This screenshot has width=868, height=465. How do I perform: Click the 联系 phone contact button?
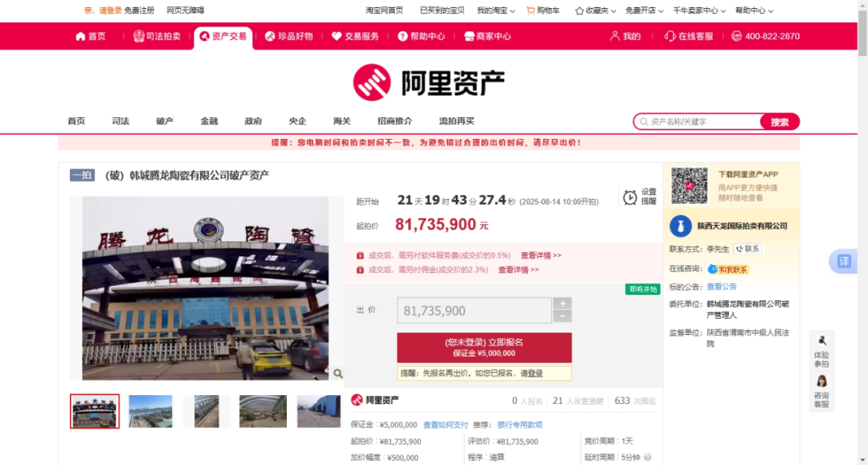click(x=748, y=249)
